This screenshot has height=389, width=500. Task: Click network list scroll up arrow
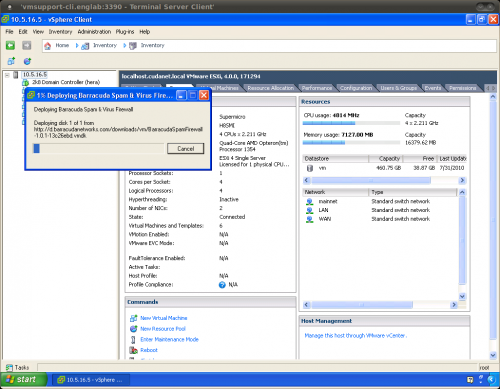click(462, 192)
